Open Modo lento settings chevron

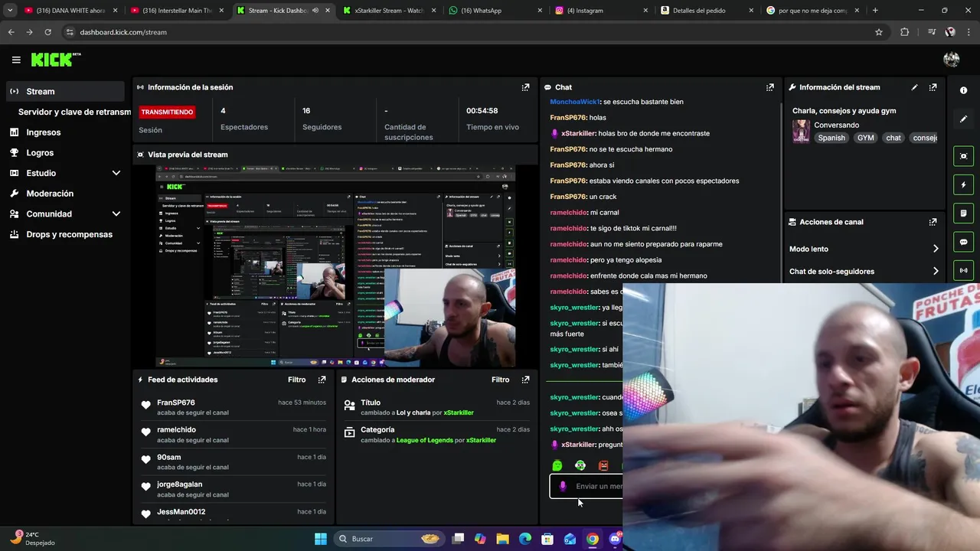(936, 249)
